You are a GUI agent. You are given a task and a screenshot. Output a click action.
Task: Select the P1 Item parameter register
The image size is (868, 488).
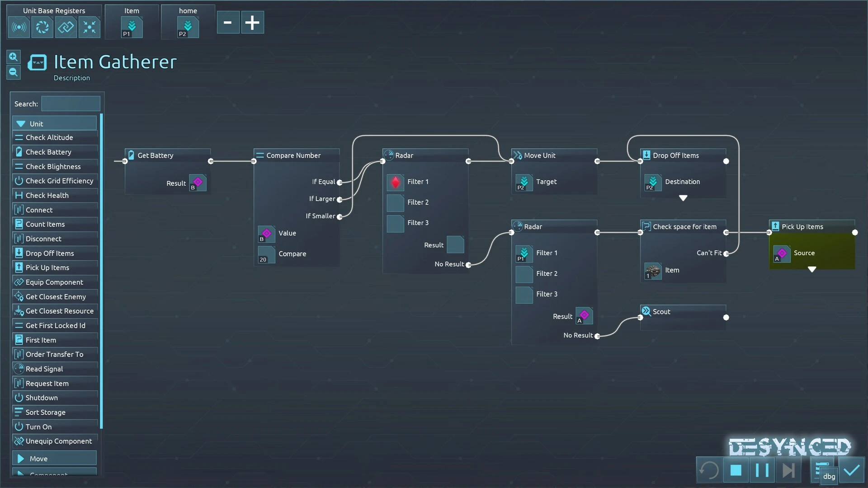coord(132,28)
